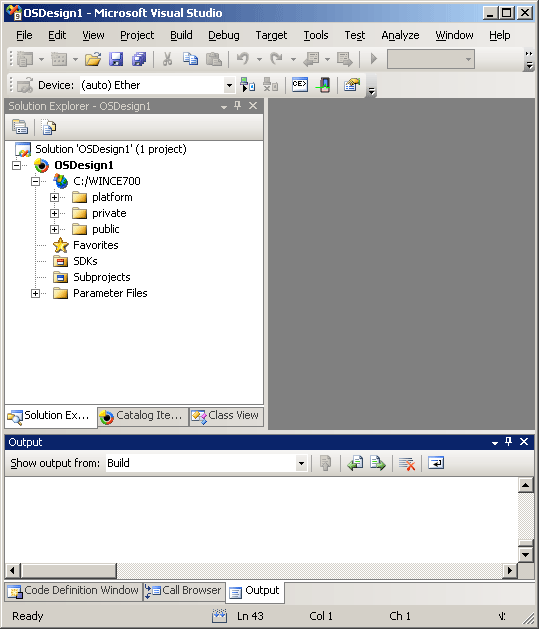This screenshot has width=539, height=629.
Task: Open the Solution Explorer window position dropdown arrow
Action: coord(224,106)
